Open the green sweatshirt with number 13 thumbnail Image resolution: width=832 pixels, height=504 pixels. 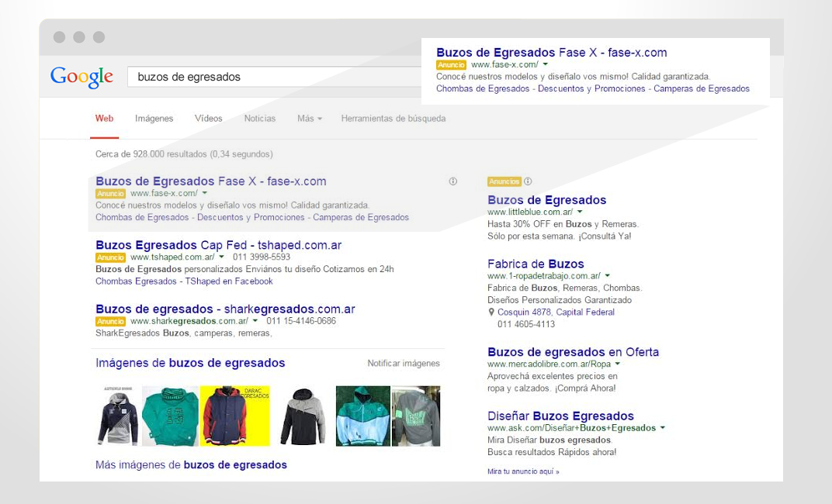170,416
